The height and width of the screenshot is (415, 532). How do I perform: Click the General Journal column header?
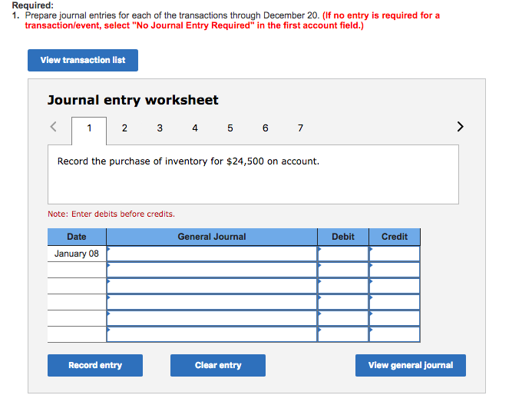coord(212,237)
